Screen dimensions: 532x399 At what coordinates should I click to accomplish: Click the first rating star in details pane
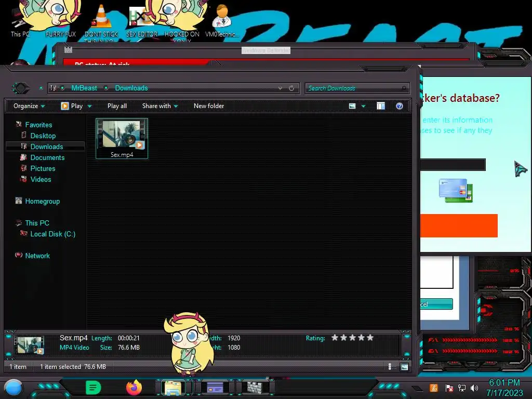click(x=335, y=338)
